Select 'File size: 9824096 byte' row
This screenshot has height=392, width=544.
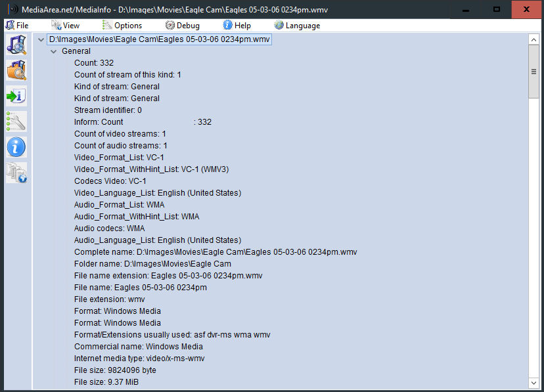[115, 370]
